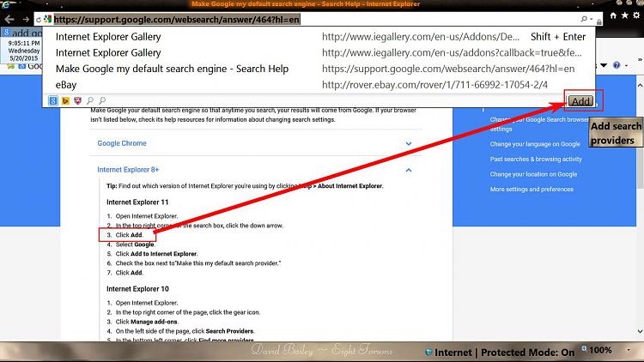Collapse the Internet Explorer 8+ section chevron
This screenshot has width=644, height=362.
409,170
